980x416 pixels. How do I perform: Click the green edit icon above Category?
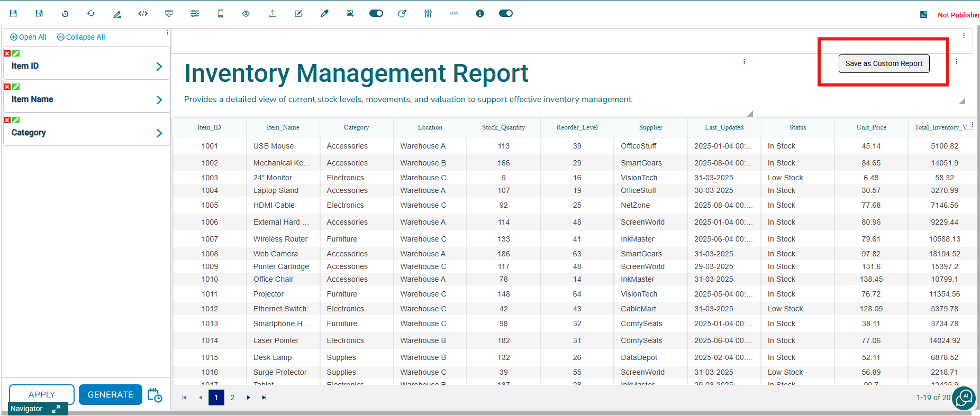16,120
